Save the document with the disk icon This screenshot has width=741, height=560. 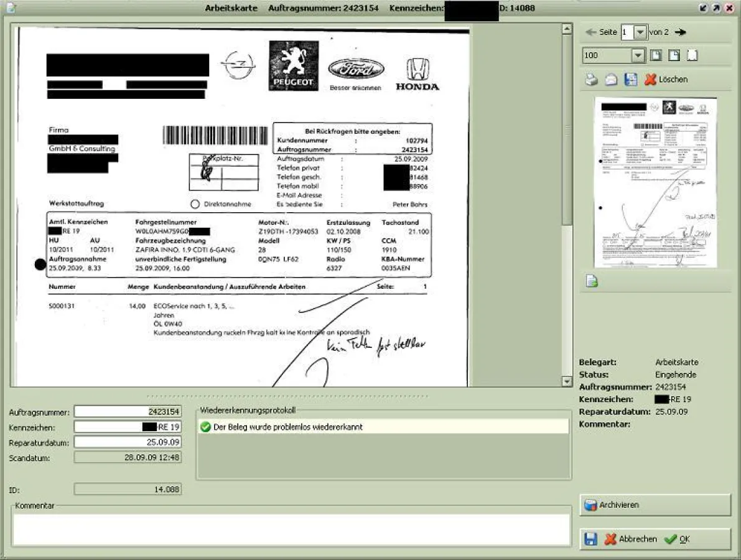[630, 80]
